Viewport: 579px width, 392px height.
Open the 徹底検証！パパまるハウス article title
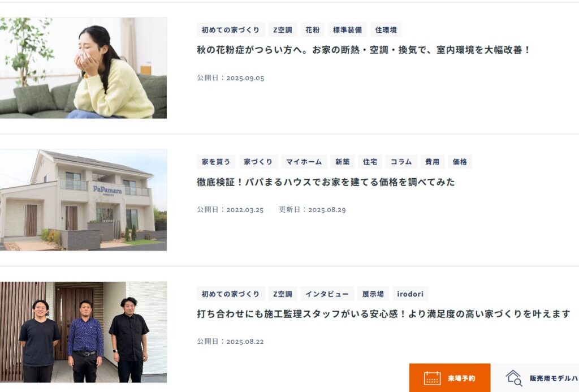point(326,182)
